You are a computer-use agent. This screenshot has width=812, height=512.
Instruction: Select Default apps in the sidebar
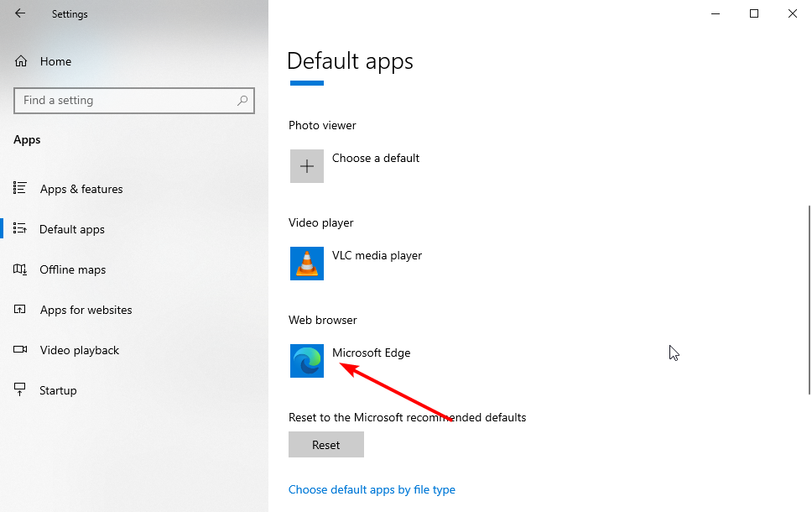click(72, 230)
